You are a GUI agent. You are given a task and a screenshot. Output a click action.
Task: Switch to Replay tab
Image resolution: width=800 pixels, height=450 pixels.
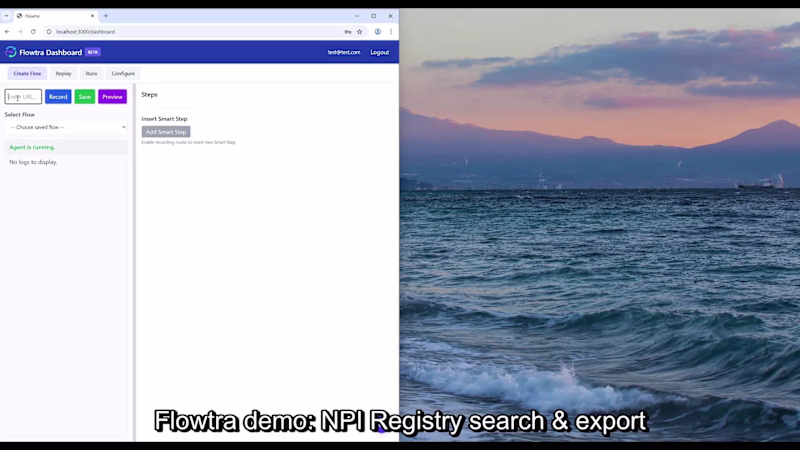tap(63, 73)
